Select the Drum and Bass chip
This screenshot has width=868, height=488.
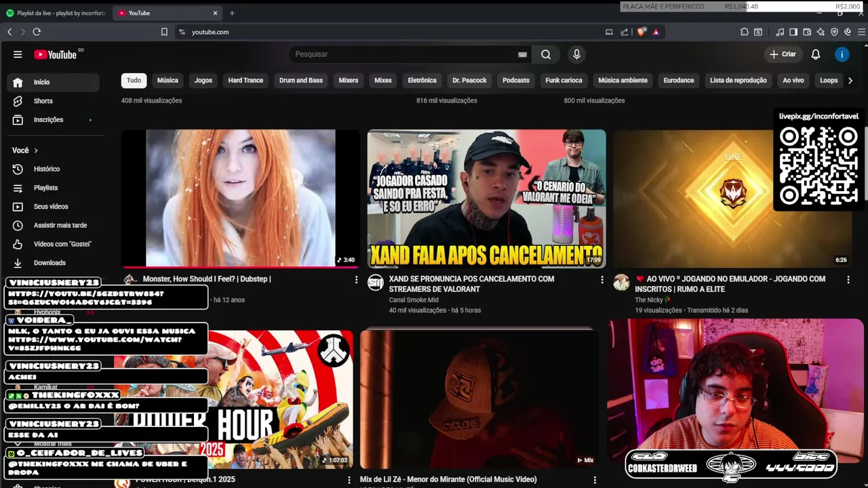tap(301, 80)
